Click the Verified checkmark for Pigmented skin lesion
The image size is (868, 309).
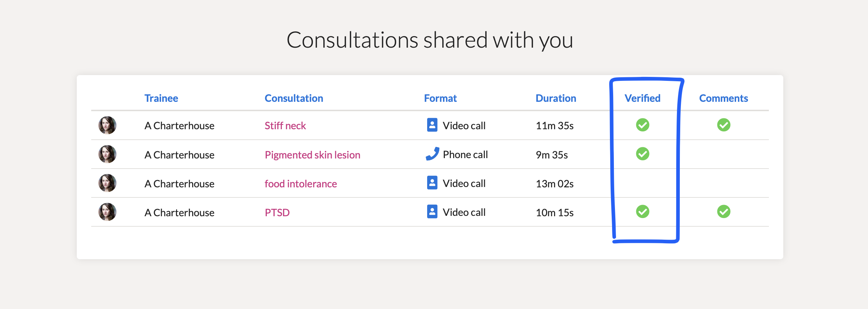click(x=643, y=154)
